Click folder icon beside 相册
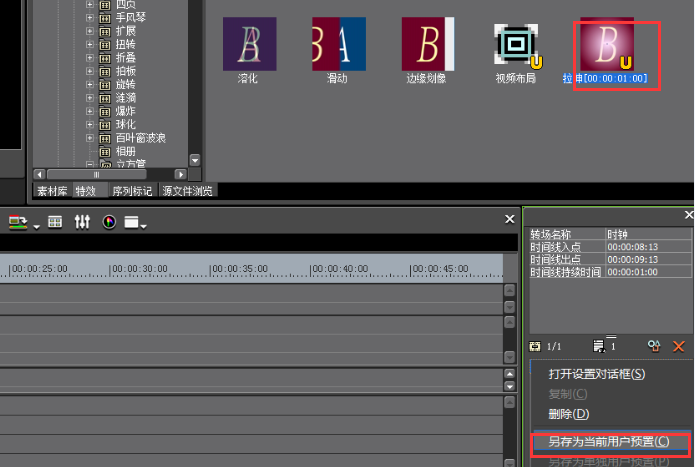 105,152
